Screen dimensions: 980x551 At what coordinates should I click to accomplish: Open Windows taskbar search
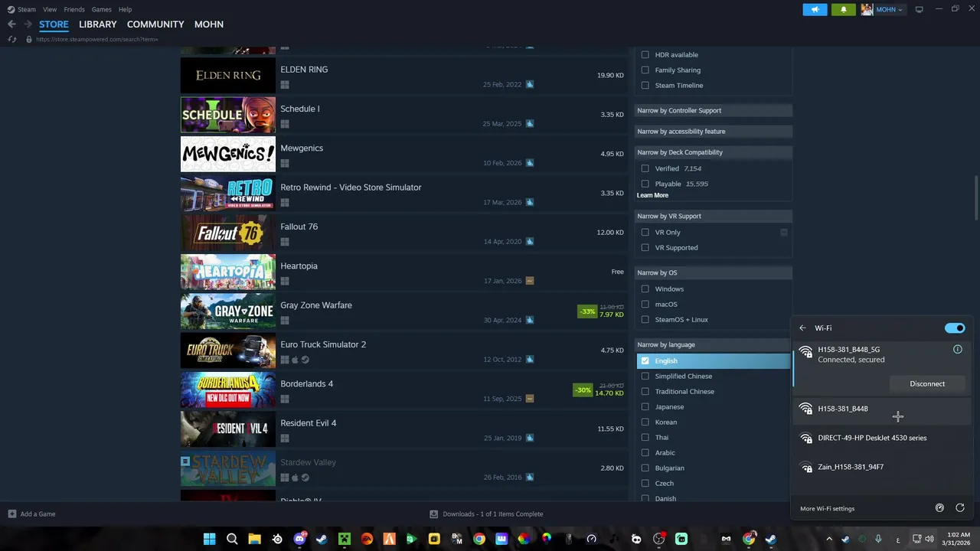[232, 539]
